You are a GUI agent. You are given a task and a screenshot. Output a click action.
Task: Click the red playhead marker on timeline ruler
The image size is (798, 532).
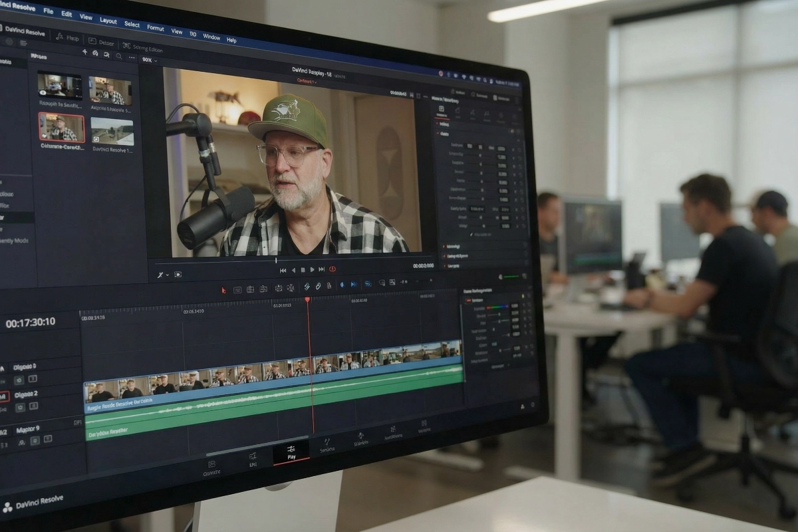point(307,300)
